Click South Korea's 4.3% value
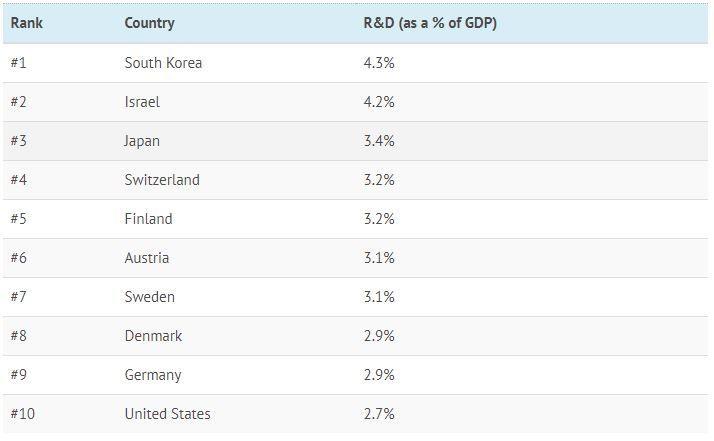 [379, 63]
